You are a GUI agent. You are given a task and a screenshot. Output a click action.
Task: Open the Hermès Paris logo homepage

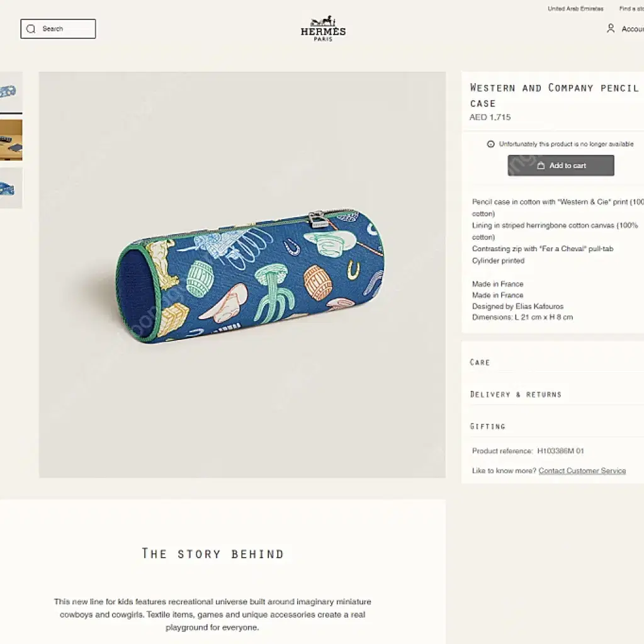coord(323,28)
